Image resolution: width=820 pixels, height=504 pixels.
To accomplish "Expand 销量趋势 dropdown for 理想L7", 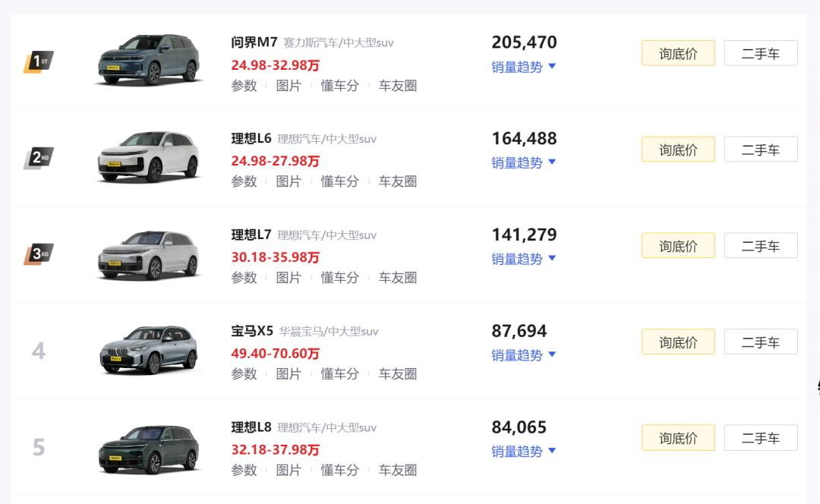I will coord(523,259).
